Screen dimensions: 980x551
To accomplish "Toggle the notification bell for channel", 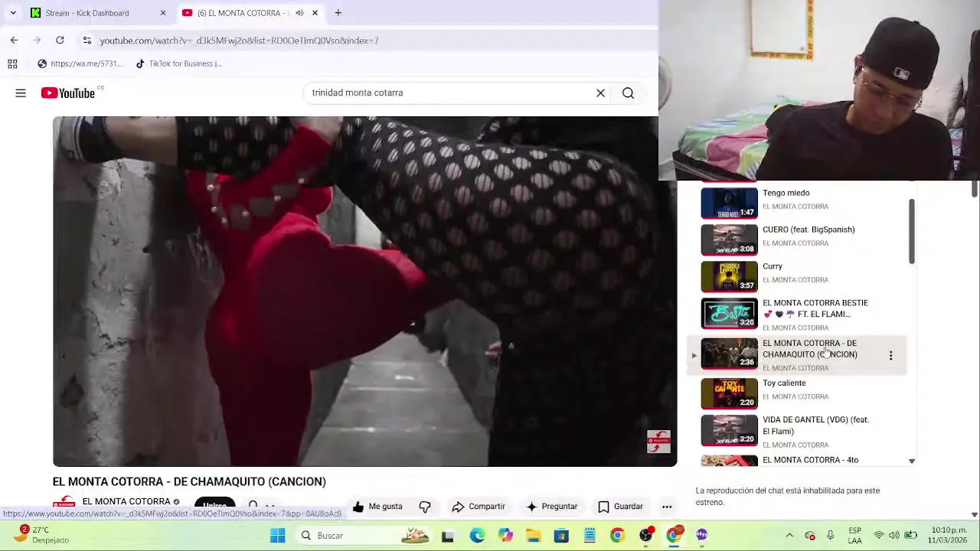I will tap(253, 505).
